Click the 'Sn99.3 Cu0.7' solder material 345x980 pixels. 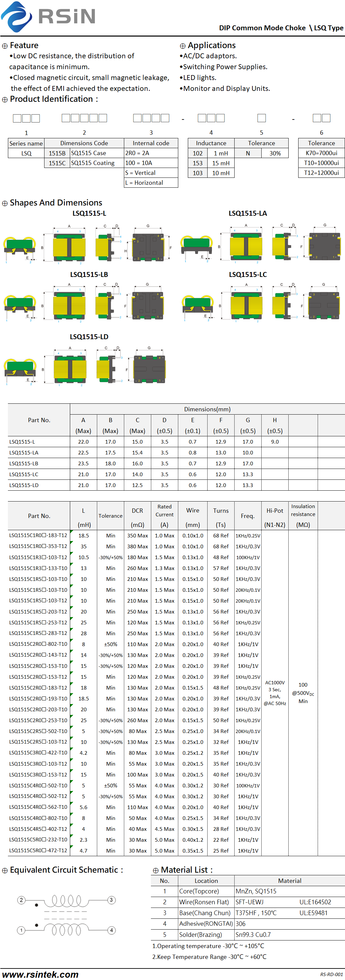pos(253,935)
